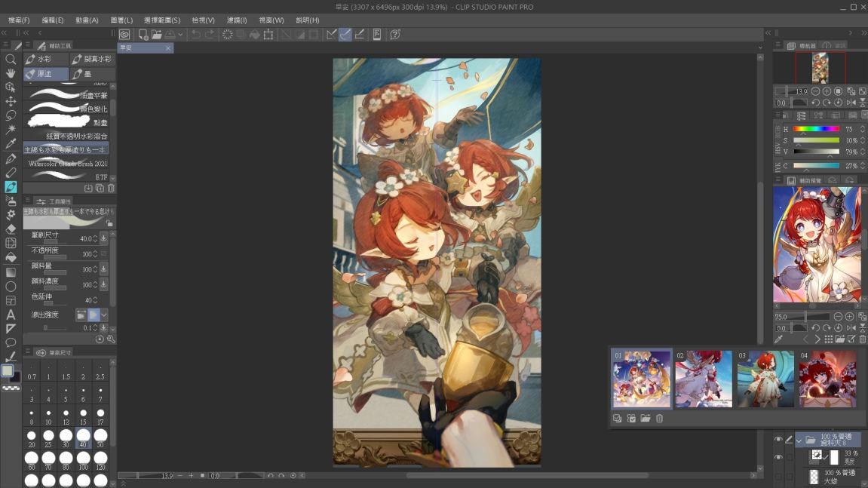868x488 pixels.
Task: Toggle snap to grid in command bar
Action: pyautogui.click(x=359, y=35)
